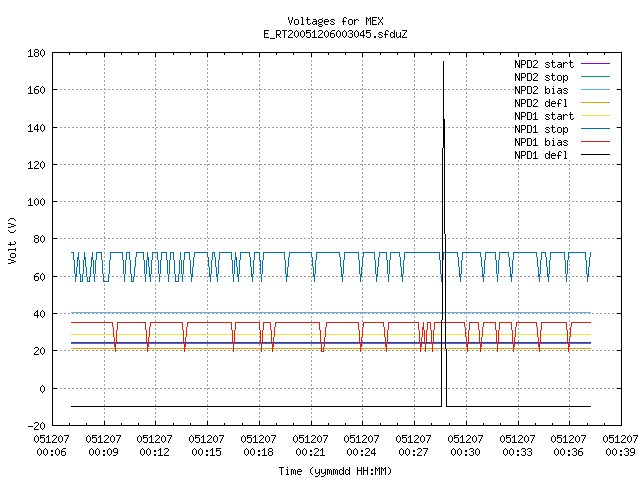Image resolution: width=640 pixels, height=480 pixels.
Task: Click the 140 y-axis tick label
Action: pos(36,128)
